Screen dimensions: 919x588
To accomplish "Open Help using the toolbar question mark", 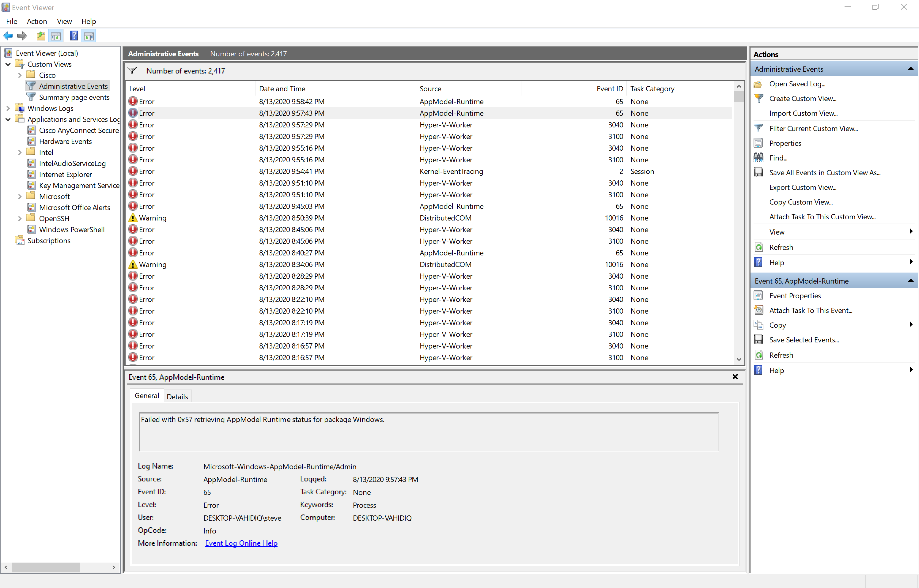I will click(x=74, y=36).
